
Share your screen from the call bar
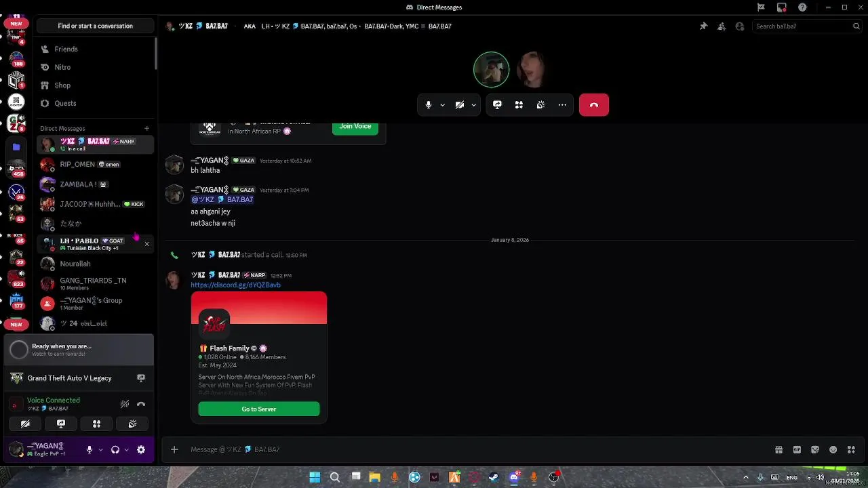point(497,105)
